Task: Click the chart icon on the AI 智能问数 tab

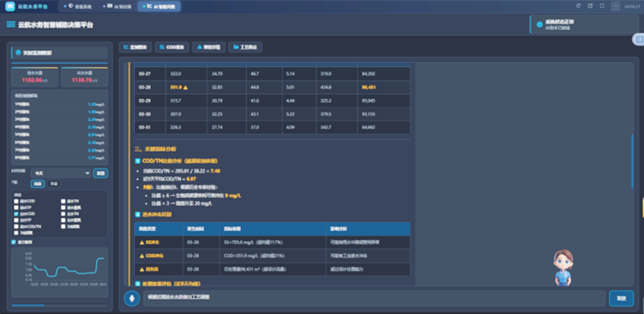Action: [x=149, y=6]
